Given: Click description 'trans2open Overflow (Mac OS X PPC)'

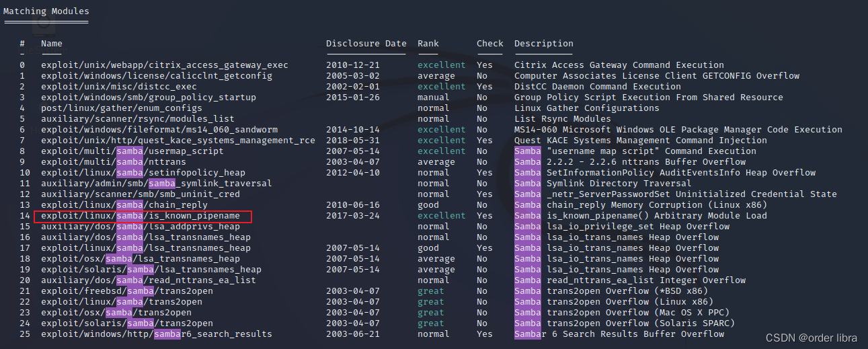Looking at the screenshot, I should (x=638, y=313).
